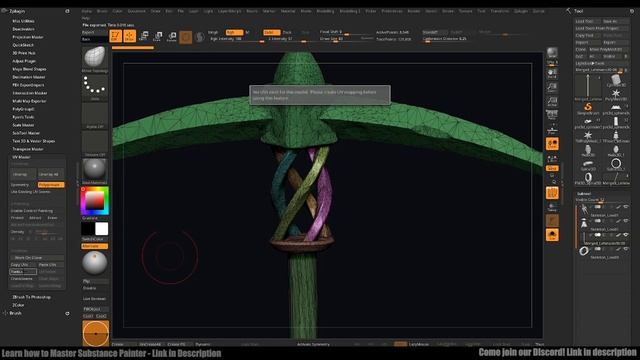
Task: Select the ring-shaped bottom subtool thumbnail
Action: pos(584,251)
